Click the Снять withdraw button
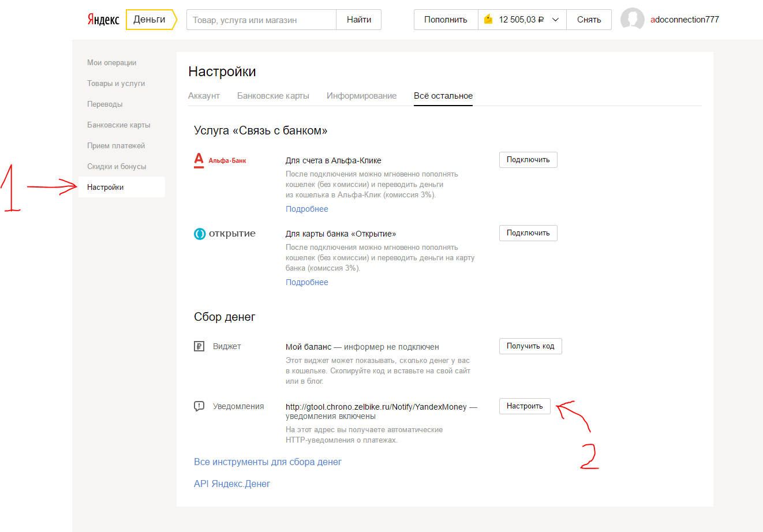Screen dimensions: 763x532 (589, 20)
